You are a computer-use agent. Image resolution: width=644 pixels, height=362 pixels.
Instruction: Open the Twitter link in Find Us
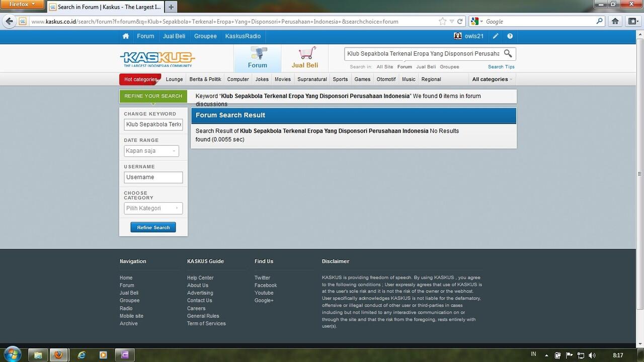(262, 278)
